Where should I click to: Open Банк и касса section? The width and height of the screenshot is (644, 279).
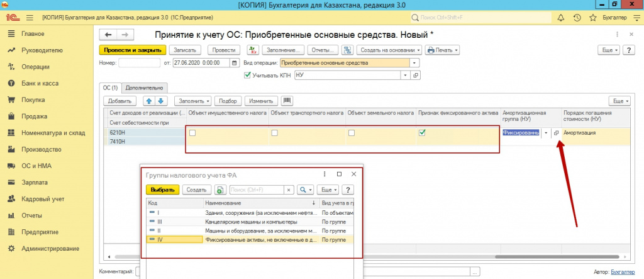coord(40,83)
